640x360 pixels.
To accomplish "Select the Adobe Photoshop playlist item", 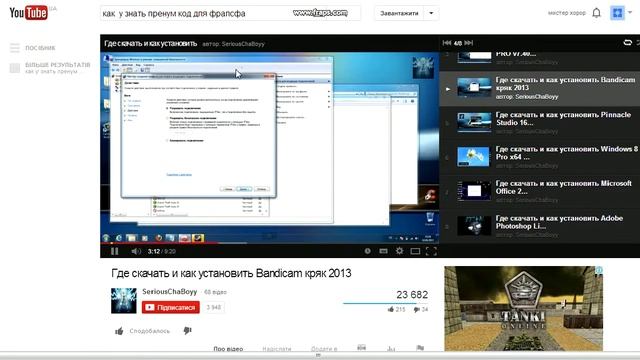I will coord(540,226).
